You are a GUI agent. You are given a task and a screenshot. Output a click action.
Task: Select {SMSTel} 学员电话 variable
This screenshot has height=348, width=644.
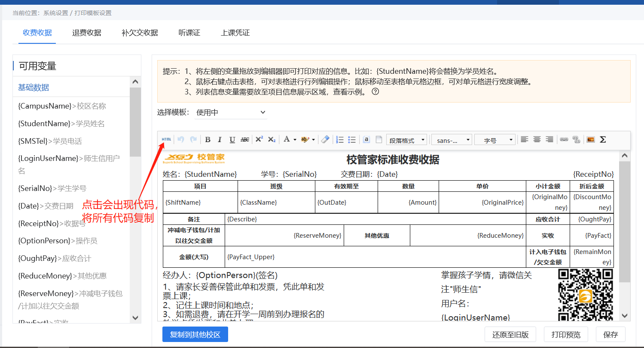50,141
